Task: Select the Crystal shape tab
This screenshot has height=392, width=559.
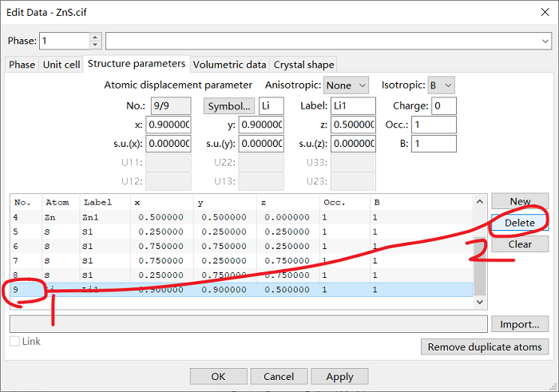Action: pyautogui.click(x=303, y=65)
